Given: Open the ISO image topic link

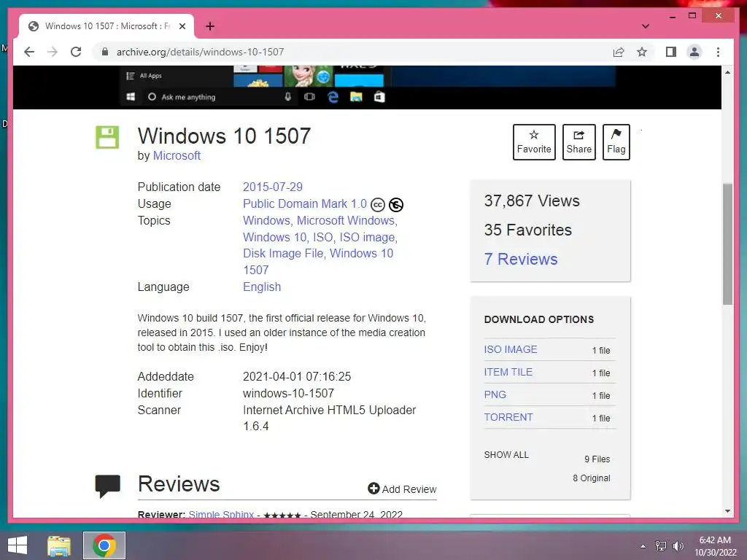Looking at the screenshot, I should (x=368, y=237).
